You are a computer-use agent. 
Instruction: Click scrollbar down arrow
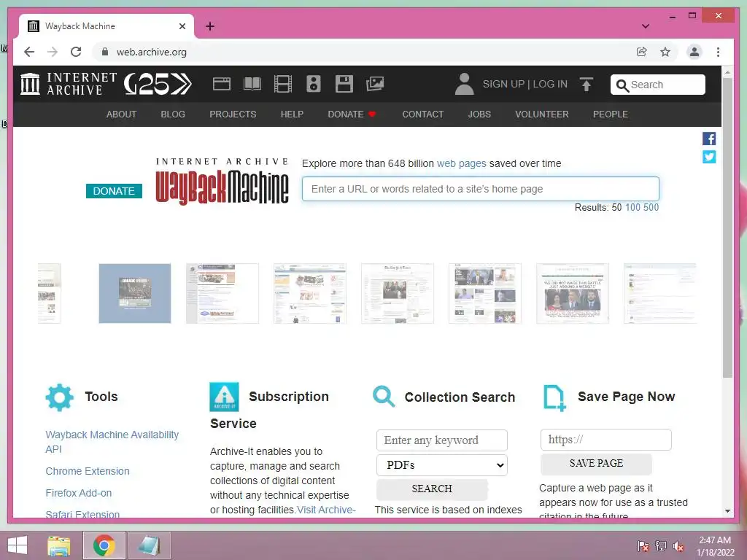(x=727, y=511)
